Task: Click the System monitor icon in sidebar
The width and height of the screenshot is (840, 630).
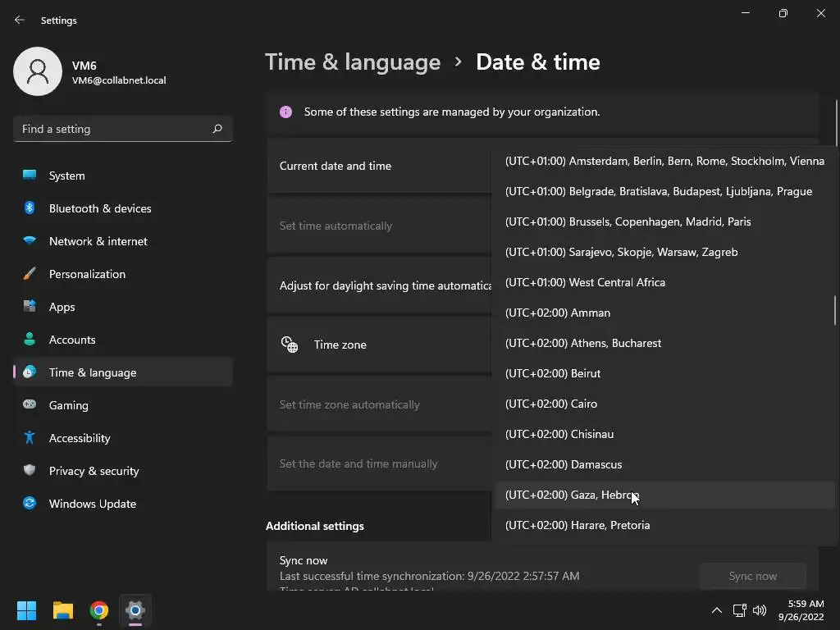Action: [30, 176]
